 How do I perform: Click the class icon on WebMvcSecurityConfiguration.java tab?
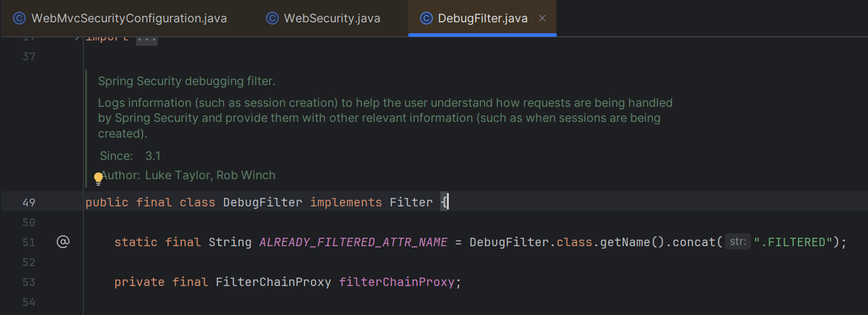[x=19, y=18]
